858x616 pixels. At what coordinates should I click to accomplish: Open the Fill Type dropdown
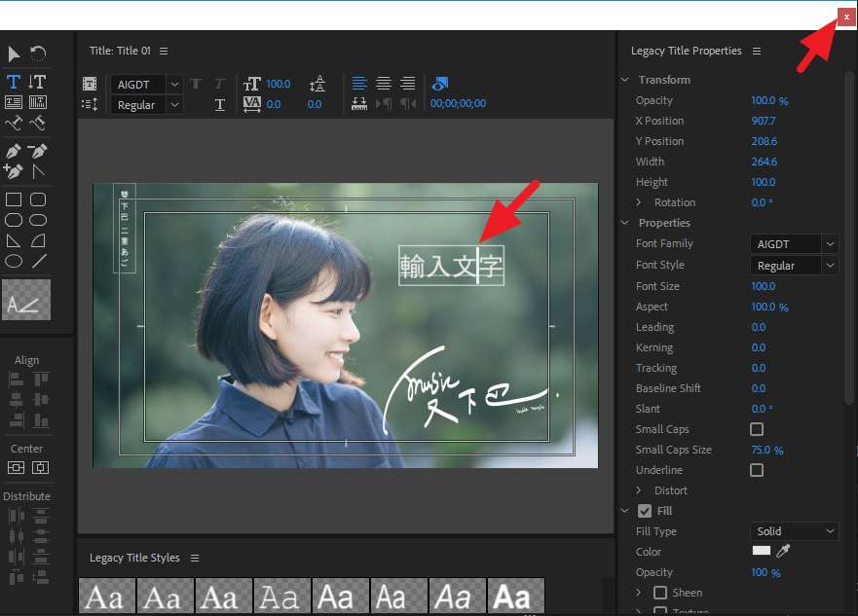794,531
